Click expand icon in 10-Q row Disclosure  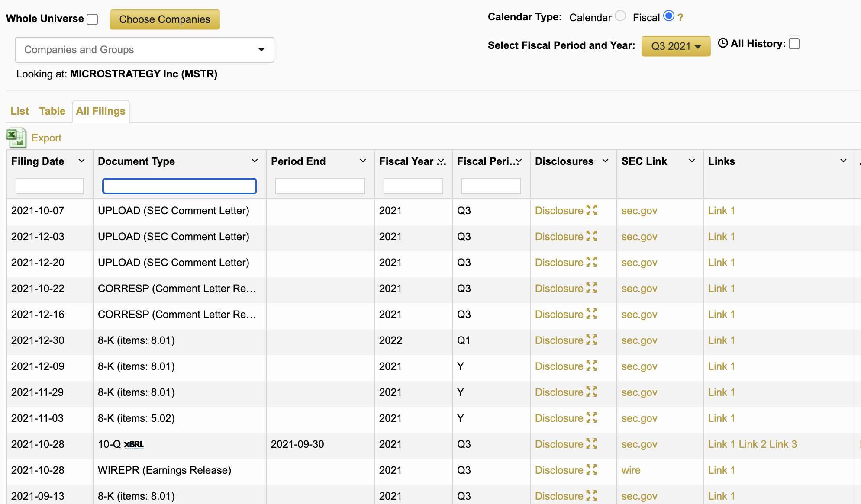(592, 444)
